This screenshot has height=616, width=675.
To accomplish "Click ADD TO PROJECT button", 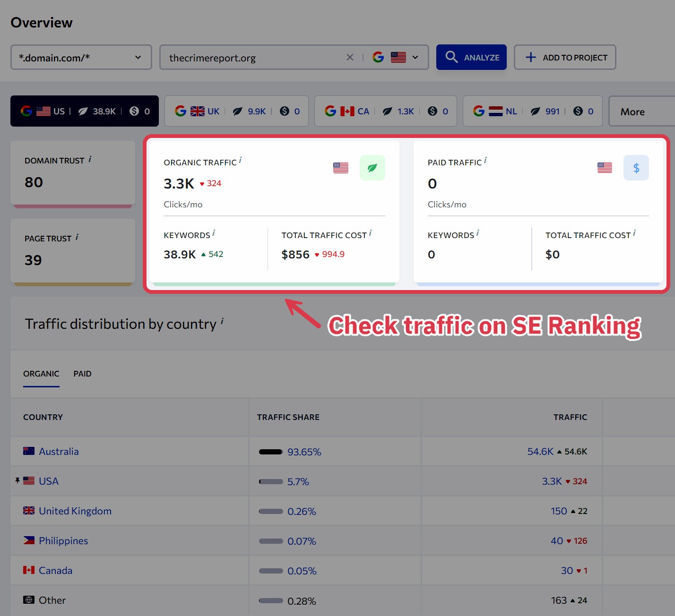I will point(565,57).
